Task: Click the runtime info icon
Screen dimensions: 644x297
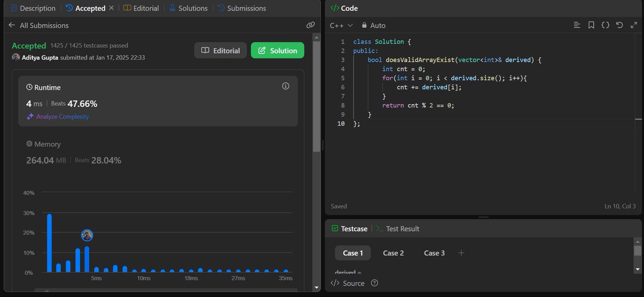Action: click(286, 86)
